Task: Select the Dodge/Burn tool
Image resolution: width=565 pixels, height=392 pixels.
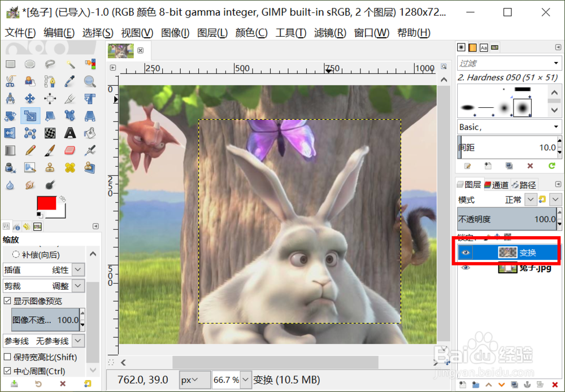Action: 50,185
